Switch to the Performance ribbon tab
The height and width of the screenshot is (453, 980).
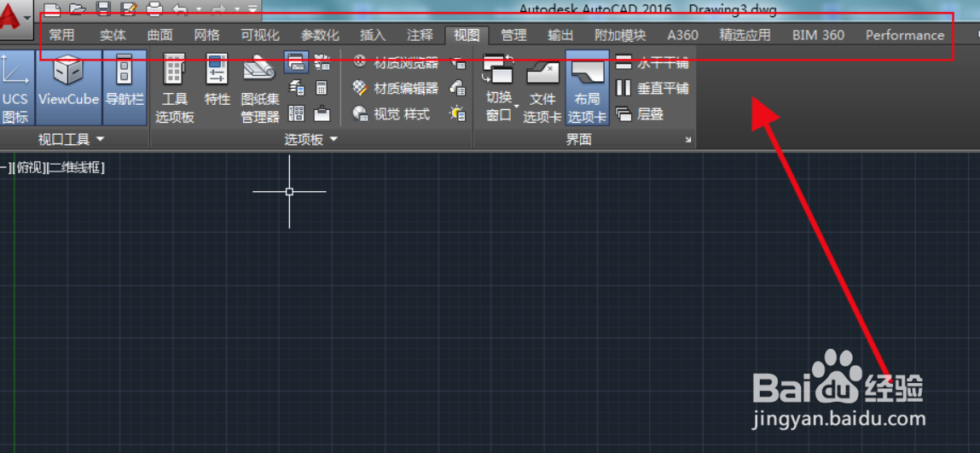click(905, 35)
